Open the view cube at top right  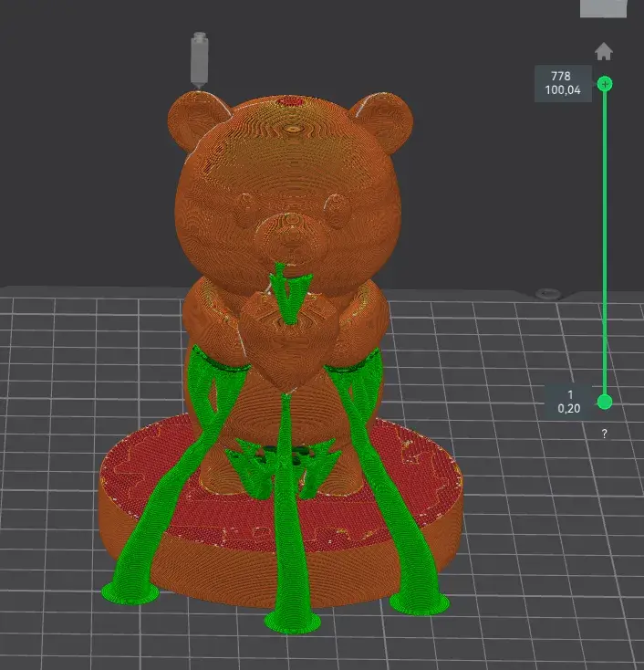[x=603, y=8]
